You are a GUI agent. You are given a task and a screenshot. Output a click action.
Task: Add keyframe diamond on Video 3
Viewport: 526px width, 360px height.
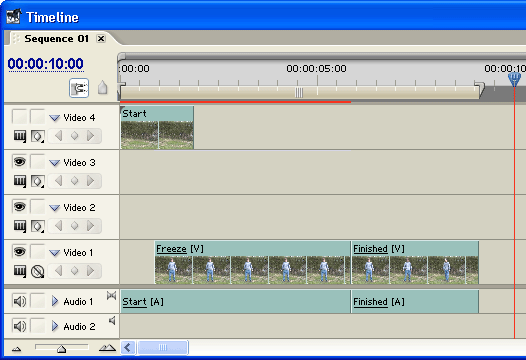(x=74, y=181)
